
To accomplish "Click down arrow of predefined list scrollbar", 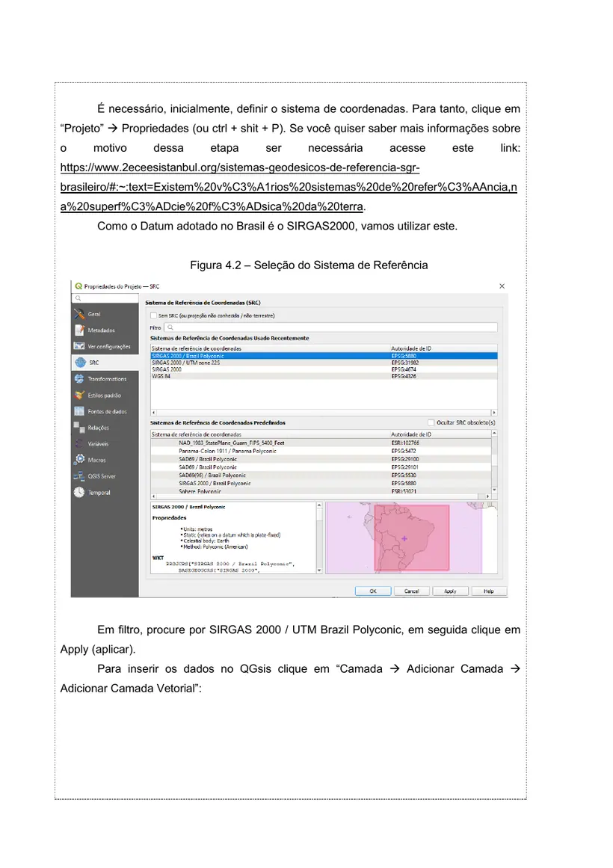I will 494,490.
